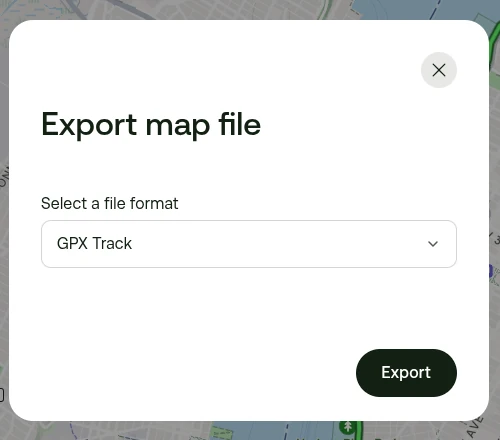Close the Export map file dialog
500x440 pixels.
(439, 70)
